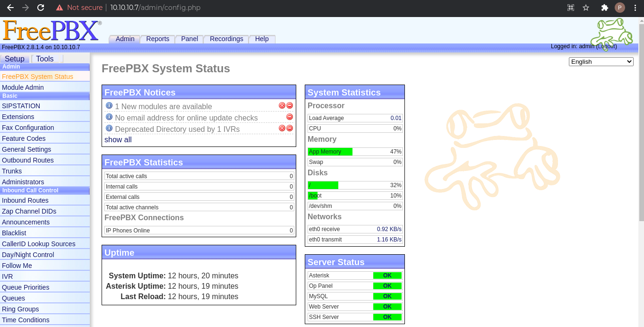Bookmark this page with star icon
Viewport: 644px width, 327px height.
point(586,8)
